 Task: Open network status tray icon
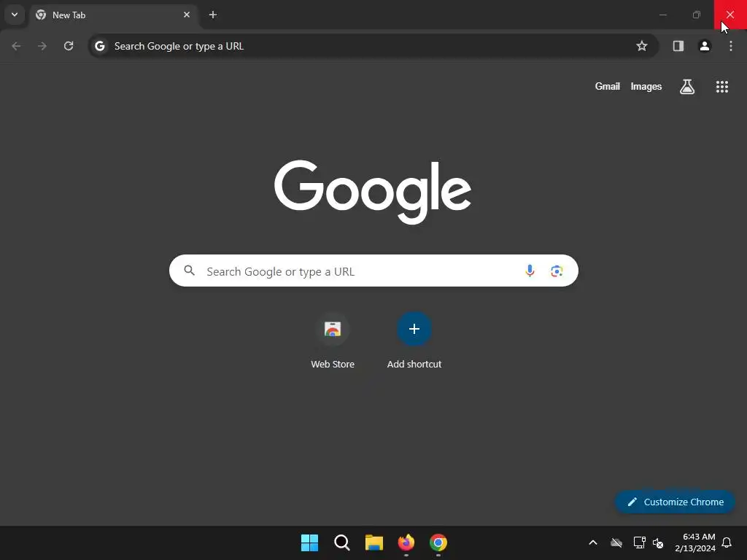pyautogui.click(x=639, y=542)
